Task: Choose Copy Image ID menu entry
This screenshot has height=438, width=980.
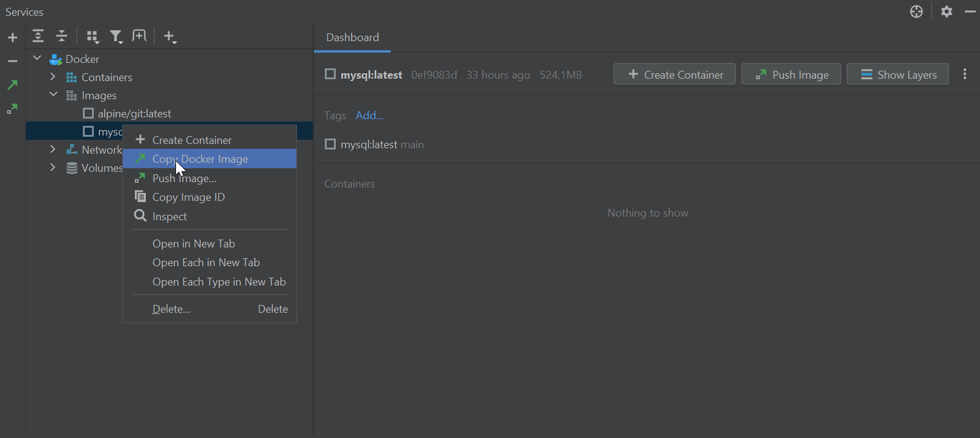Action: pos(209,197)
